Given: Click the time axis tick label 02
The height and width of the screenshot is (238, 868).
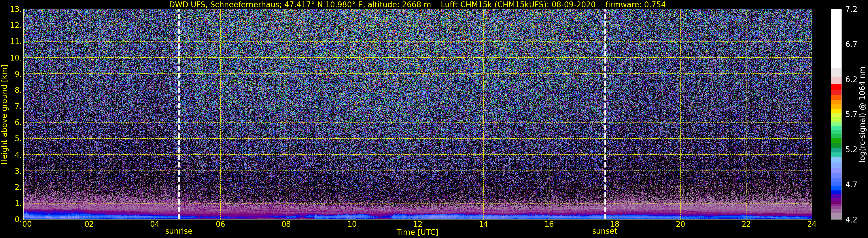Looking at the screenshot, I should tap(89, 224).
